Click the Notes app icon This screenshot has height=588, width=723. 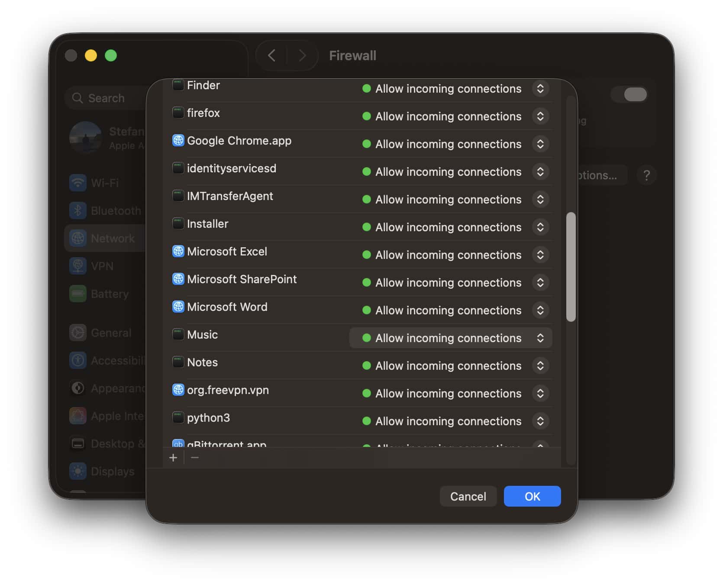click(x=178, y=362)
